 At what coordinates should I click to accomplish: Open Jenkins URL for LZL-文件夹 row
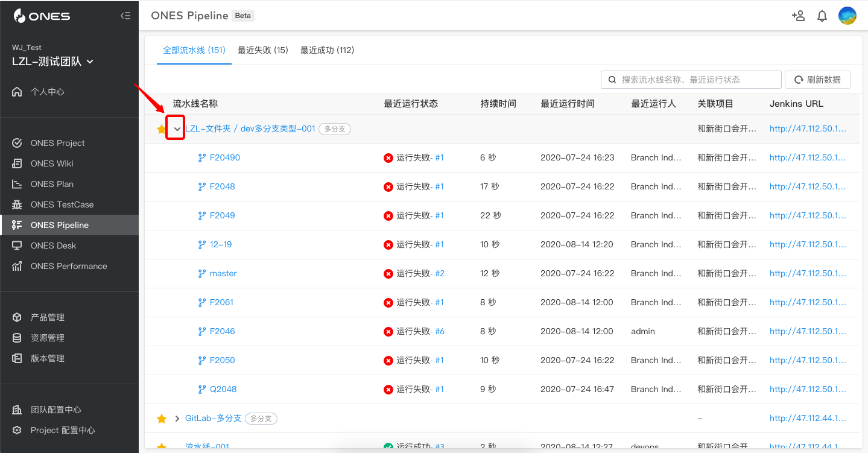pos(808,128)
